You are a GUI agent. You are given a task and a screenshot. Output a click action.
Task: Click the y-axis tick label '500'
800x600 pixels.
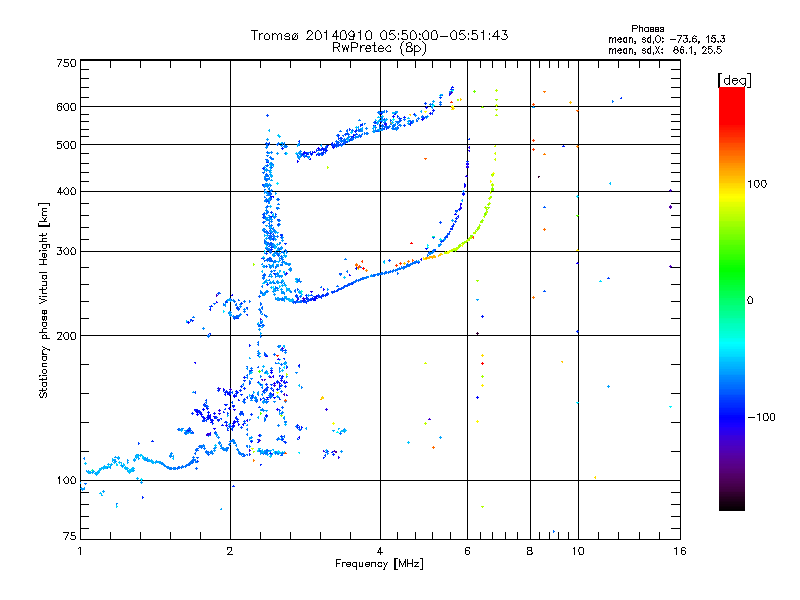tap(66, 145)
